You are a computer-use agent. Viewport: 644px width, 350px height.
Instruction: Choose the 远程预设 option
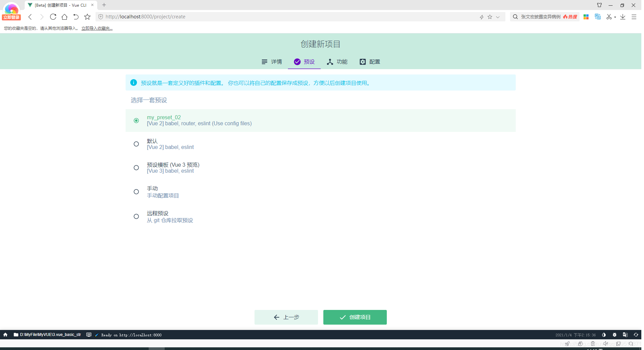[x=136, y=216]
